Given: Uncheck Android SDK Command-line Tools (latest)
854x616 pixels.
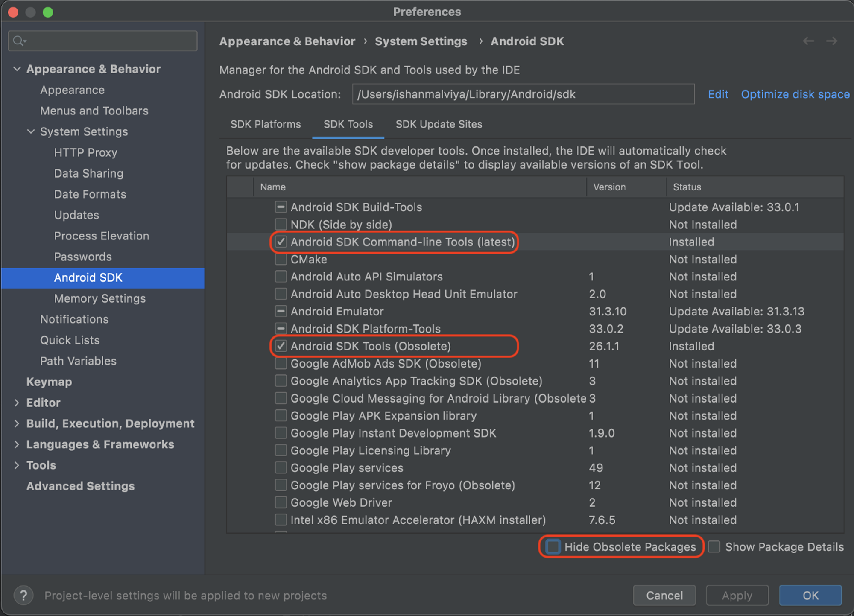Looking at the screenshot, I should point(281,242).
